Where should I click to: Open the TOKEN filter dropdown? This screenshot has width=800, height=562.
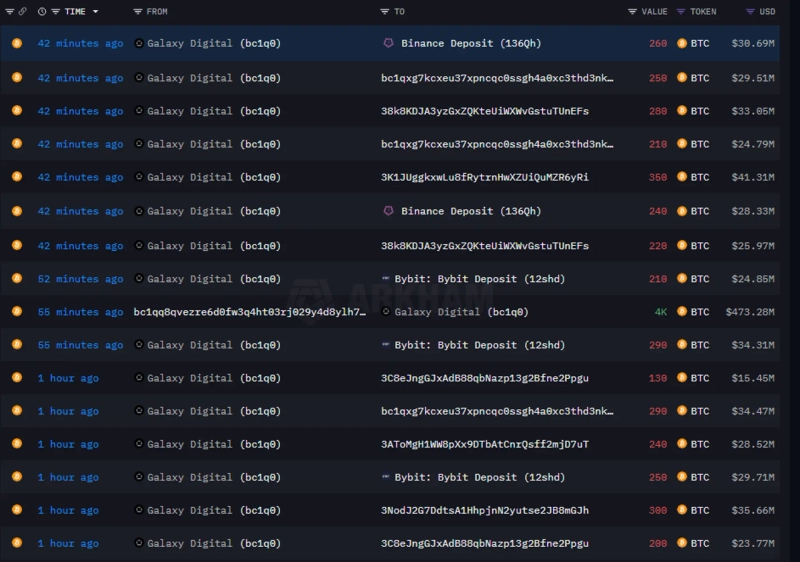click(x=681, y=12)
